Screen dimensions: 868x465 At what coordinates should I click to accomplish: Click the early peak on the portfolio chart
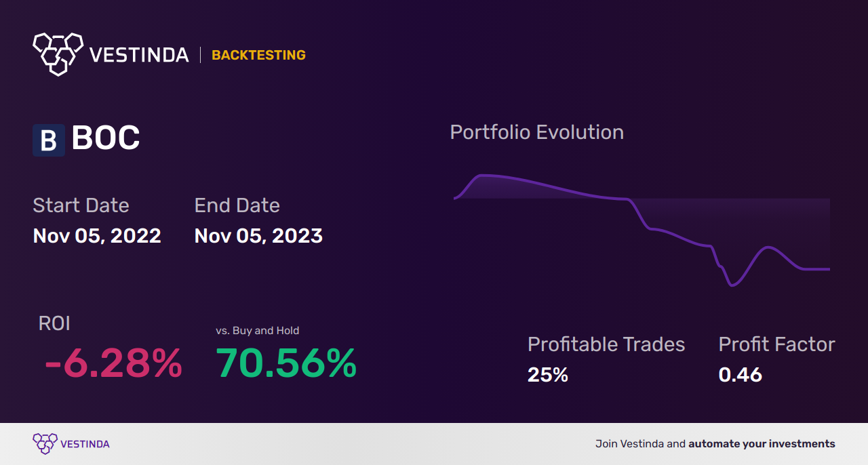coord(481,176)
